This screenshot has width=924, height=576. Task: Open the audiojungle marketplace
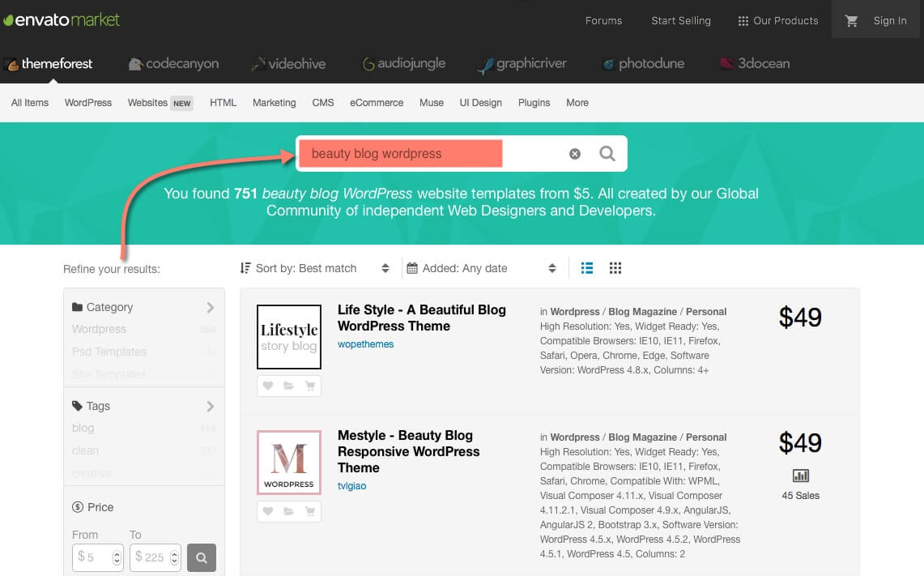click(403, 64)
